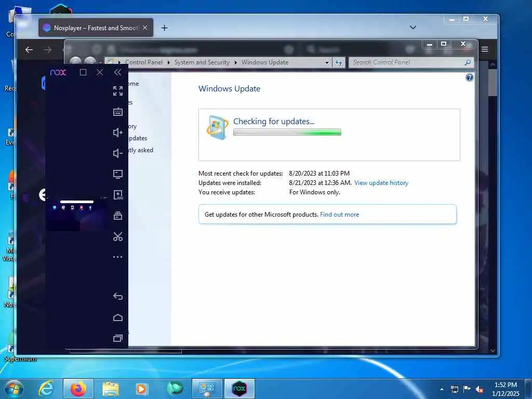The height and width of the screenshot is (399, 532).
Task: Click the Nox scissors screenshot icon
Action: click(x=118, y=236)
